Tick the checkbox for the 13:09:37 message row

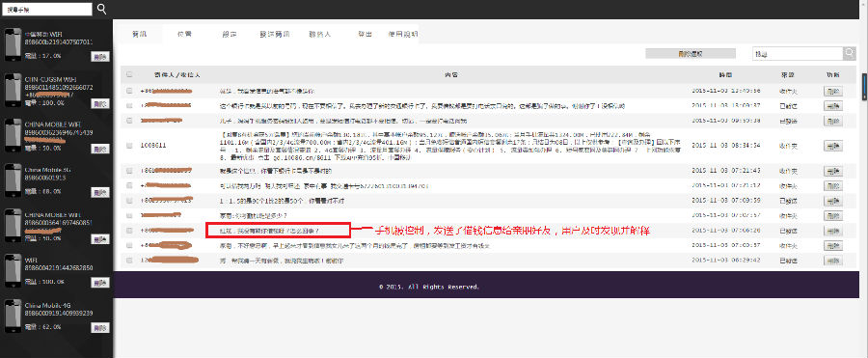point(129,105)
